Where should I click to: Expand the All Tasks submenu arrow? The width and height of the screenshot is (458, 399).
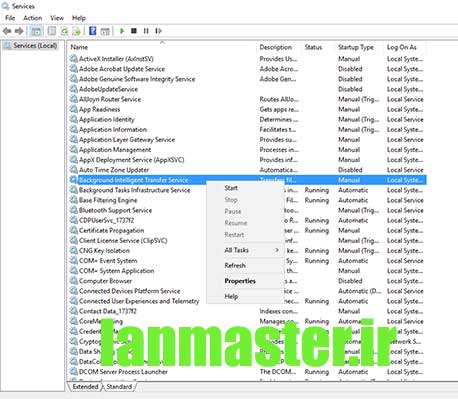277,250
